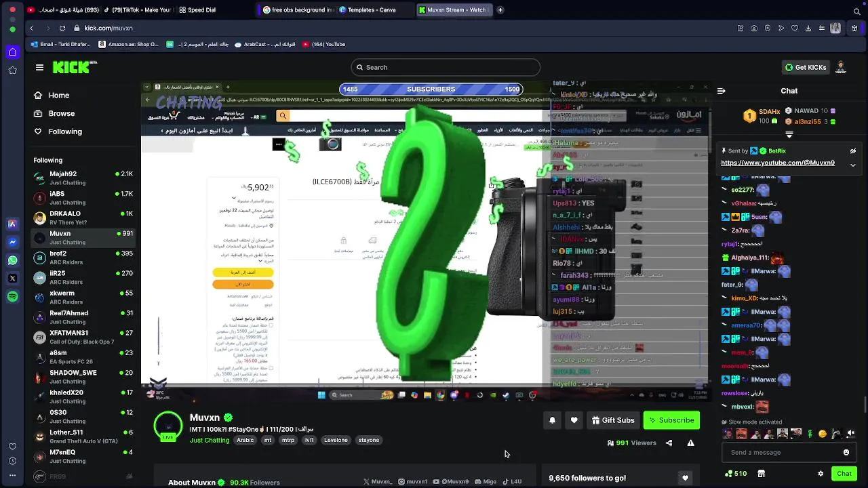Open X Twitter in browser sidebar
The height and width of the screenshot is (488, 868).
12,278
